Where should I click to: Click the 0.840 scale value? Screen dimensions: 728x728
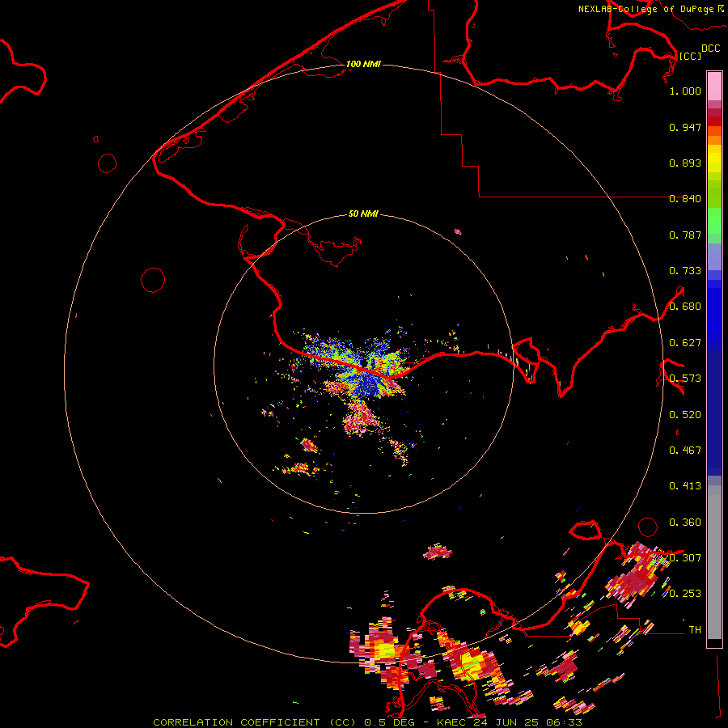pos(685,199)
